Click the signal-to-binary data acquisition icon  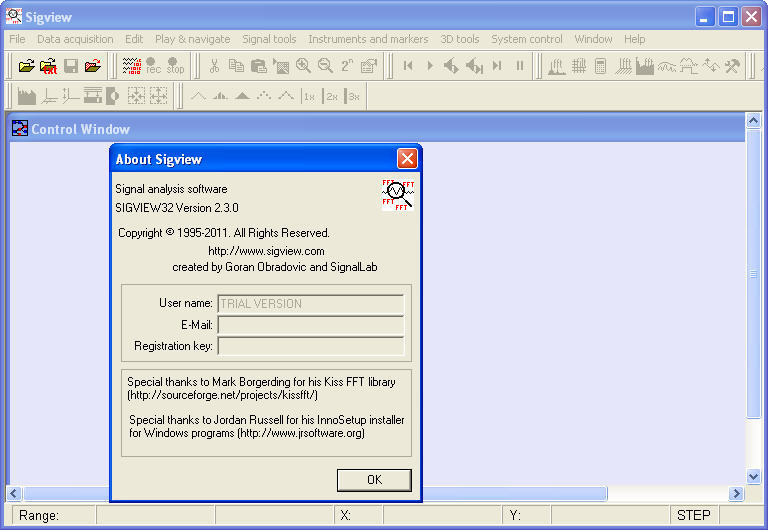[131, 66]
